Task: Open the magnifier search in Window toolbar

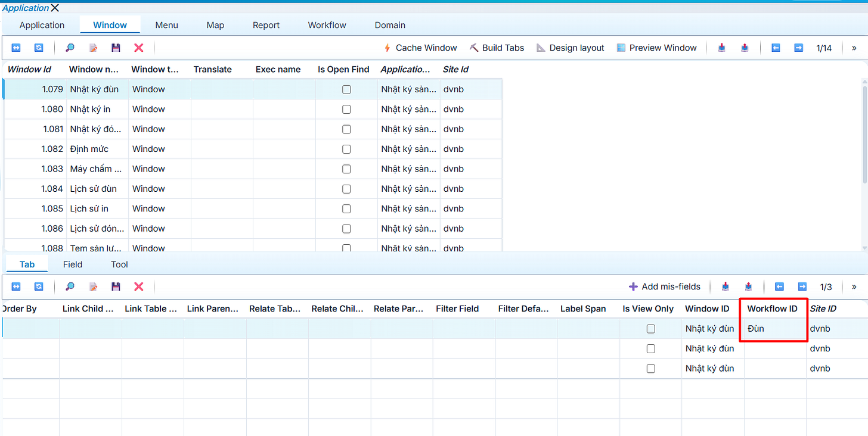Action: click(x=70, y=48)
